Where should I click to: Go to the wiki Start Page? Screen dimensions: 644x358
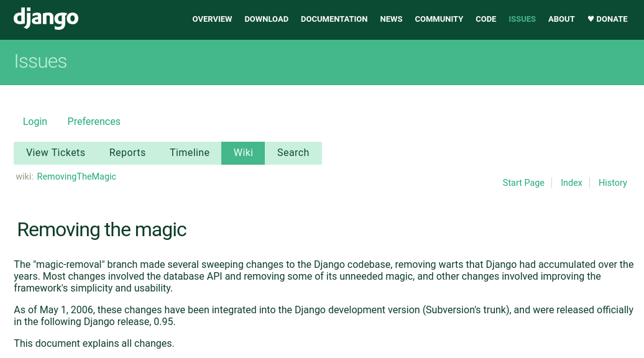coord(523,183)
